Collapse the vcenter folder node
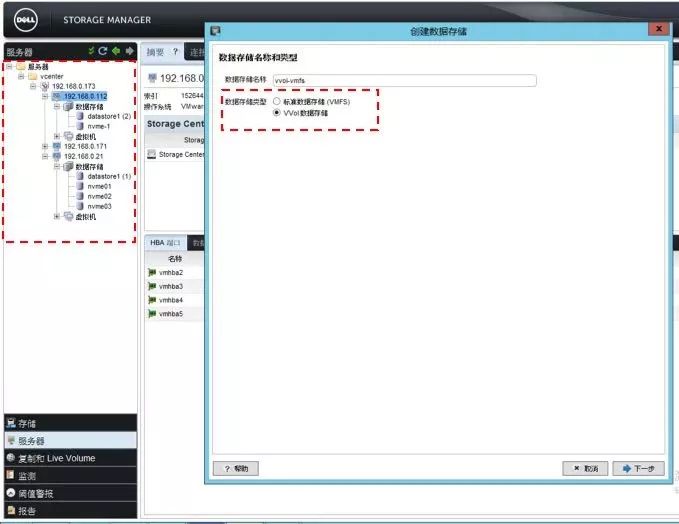Image resolution: width=679 pixels, height=524 pixels. pyautogui.click(x=21, y=76)
